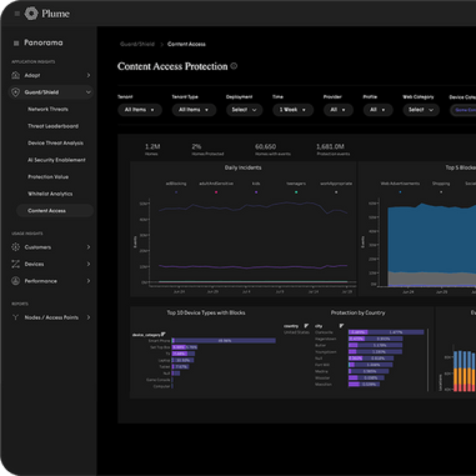Click the Guard/Shield breadcrumb link
476x476 pixels.
click(x=137, y=44)
